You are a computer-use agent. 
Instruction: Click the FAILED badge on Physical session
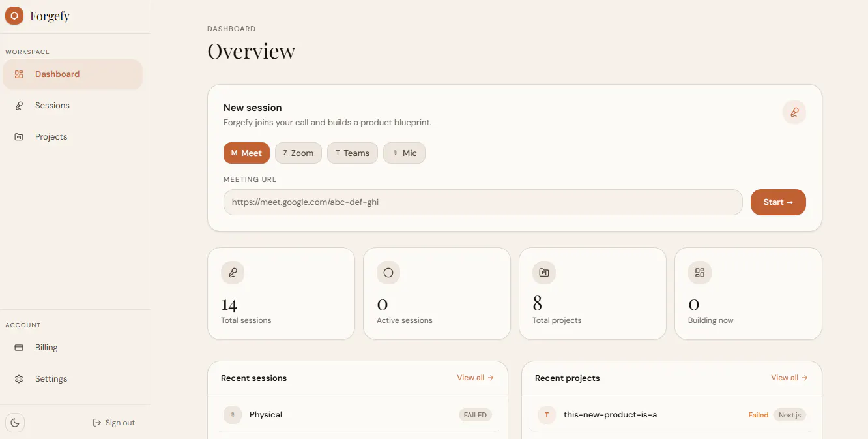(x=475, y=415)
